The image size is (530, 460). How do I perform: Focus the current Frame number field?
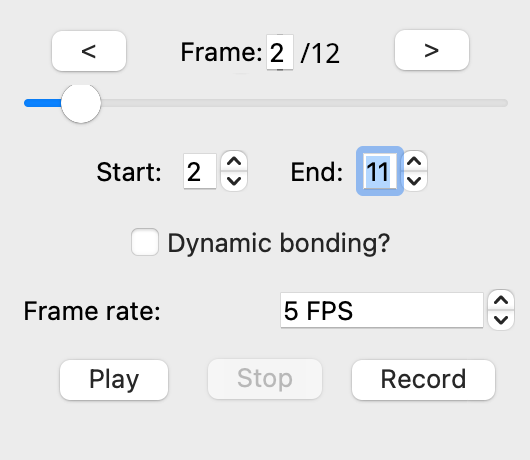280,52
